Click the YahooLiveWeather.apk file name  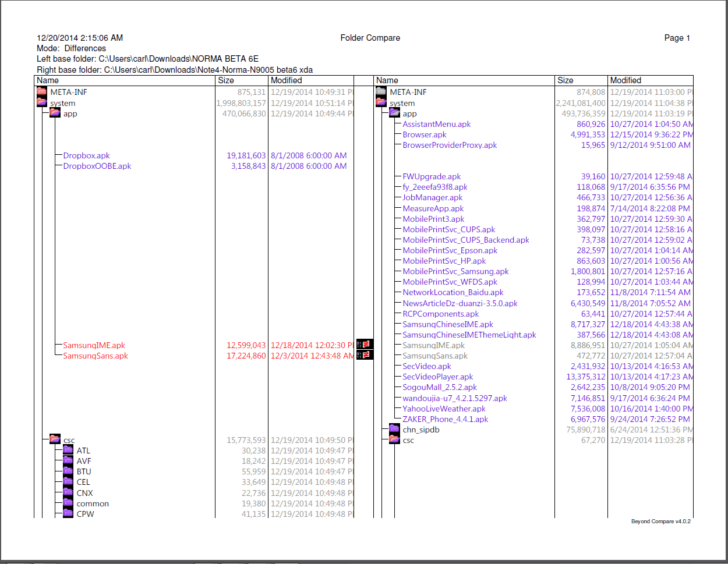click(444, 409)
